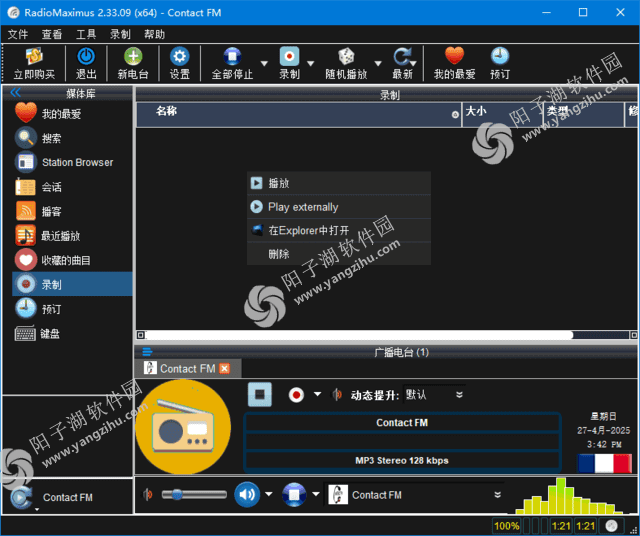
Task: Click the yellow radio station artwork
Action: coord(183,427)
